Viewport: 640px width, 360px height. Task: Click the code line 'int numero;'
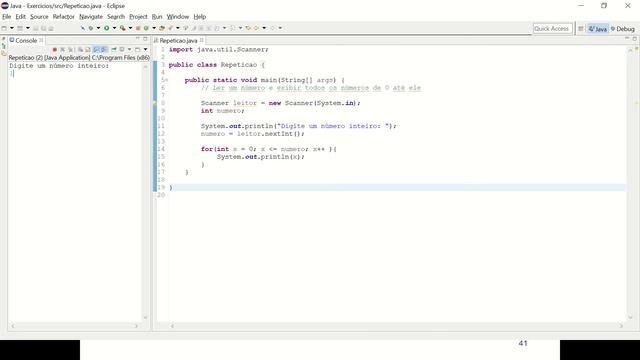tap(222, 111)
